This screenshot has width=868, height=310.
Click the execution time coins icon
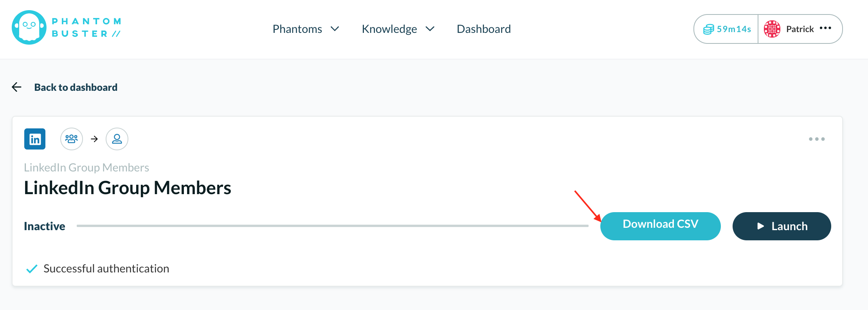coord(709,29)
